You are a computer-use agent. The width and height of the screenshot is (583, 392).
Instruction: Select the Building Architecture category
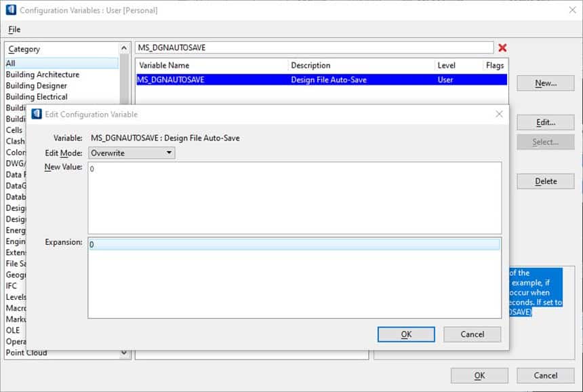click(41, 74)
